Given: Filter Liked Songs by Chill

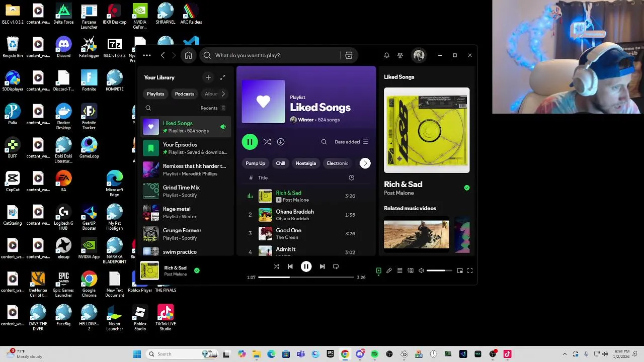Looking at the screenshot, I should [x=281, y=163].
